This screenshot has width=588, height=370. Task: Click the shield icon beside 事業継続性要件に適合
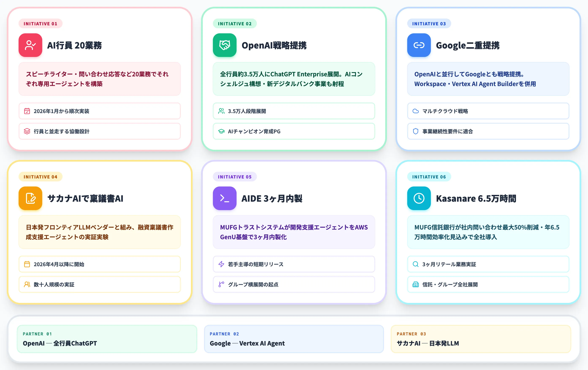click(416, 131)
